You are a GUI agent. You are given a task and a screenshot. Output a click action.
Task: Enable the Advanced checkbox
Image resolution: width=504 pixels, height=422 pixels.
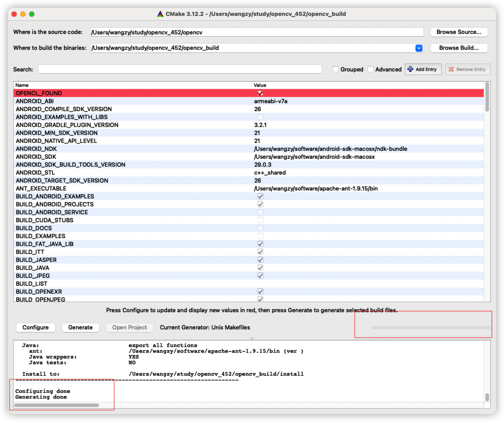pyautogui.click(x=371, y=69)
